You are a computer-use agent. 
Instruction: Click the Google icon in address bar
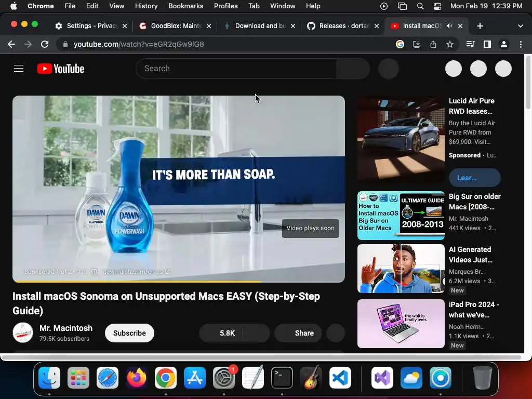(x=400, y=44)
